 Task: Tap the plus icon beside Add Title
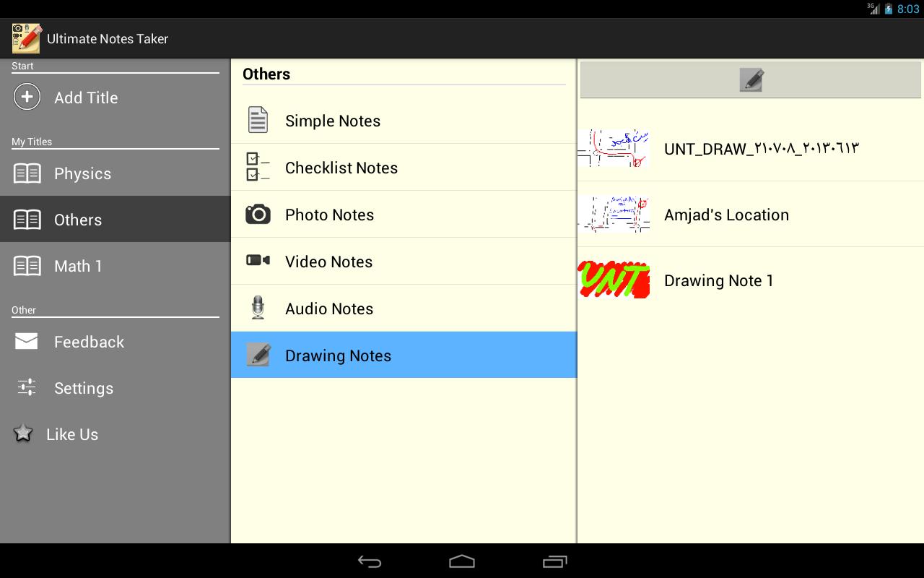pos(27,96)
